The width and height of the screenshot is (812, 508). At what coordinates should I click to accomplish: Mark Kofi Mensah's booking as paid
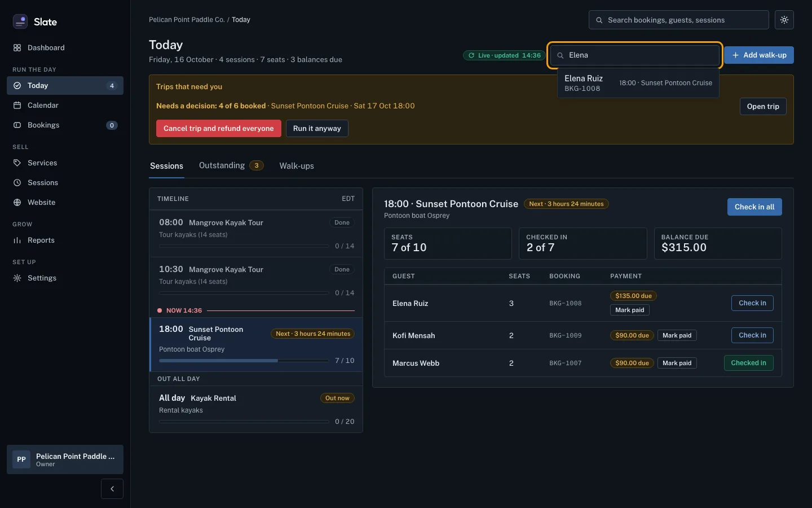pyautogui.click(x=677, y=335)
